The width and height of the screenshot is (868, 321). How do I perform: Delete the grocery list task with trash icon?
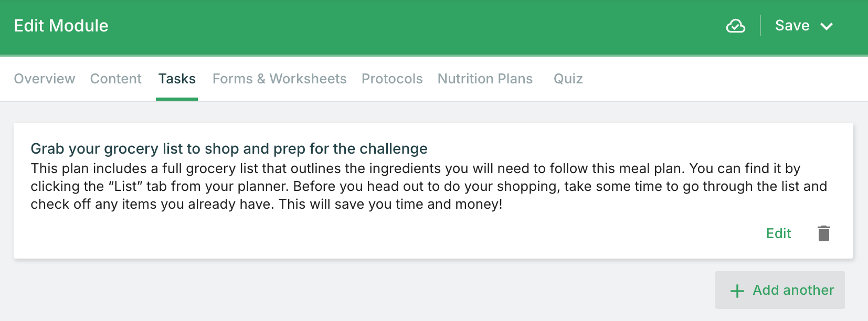(824, 233)
